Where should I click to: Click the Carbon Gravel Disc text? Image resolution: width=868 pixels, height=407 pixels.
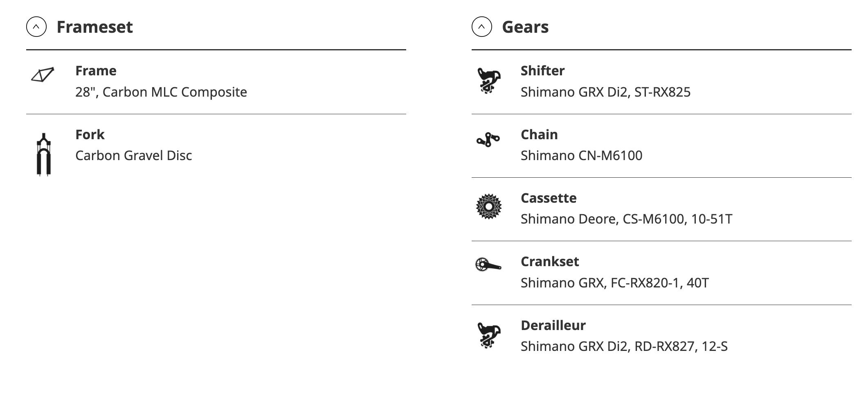pyautogui.click(x=133, y=156)
